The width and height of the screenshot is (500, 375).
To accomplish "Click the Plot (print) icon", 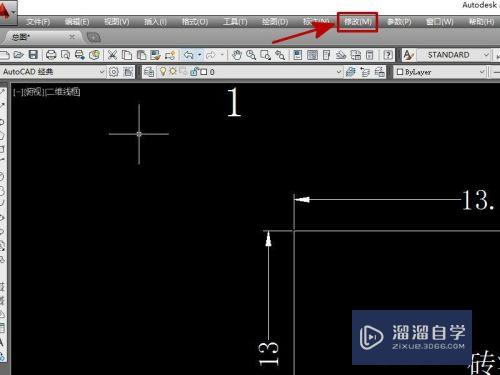I will 51,55.
